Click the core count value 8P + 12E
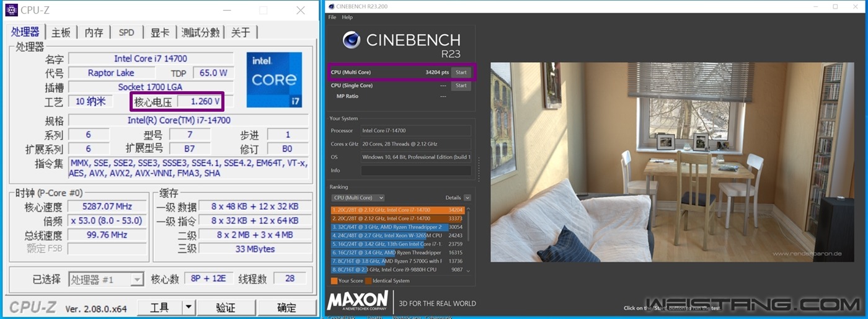The height and width of the screenshot is (319, 868). tap(209, 279)
